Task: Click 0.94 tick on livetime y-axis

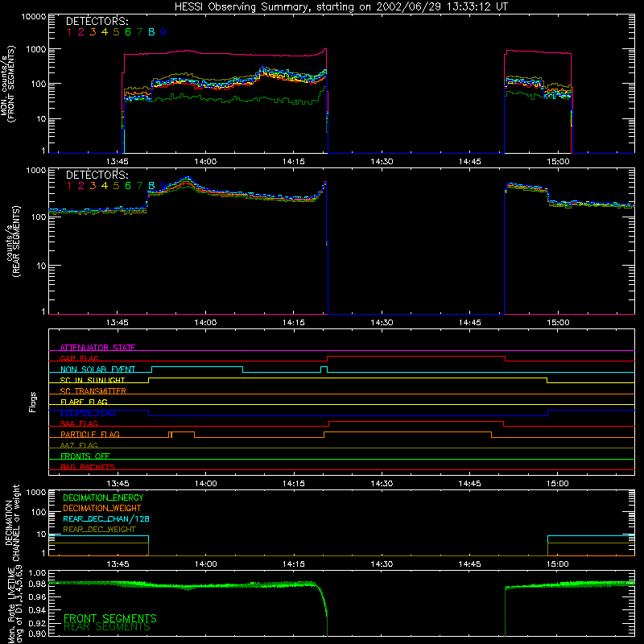Action: pos(37,610)
